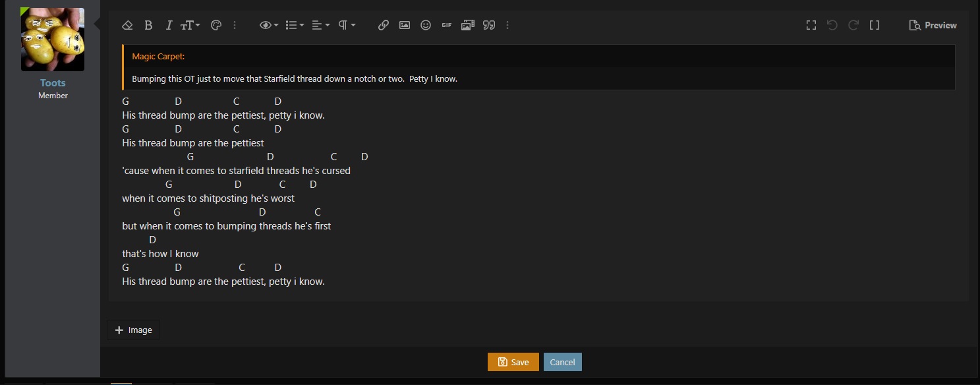
Task: Open the text alignment dropdown
Action: [x=320, y=25]
